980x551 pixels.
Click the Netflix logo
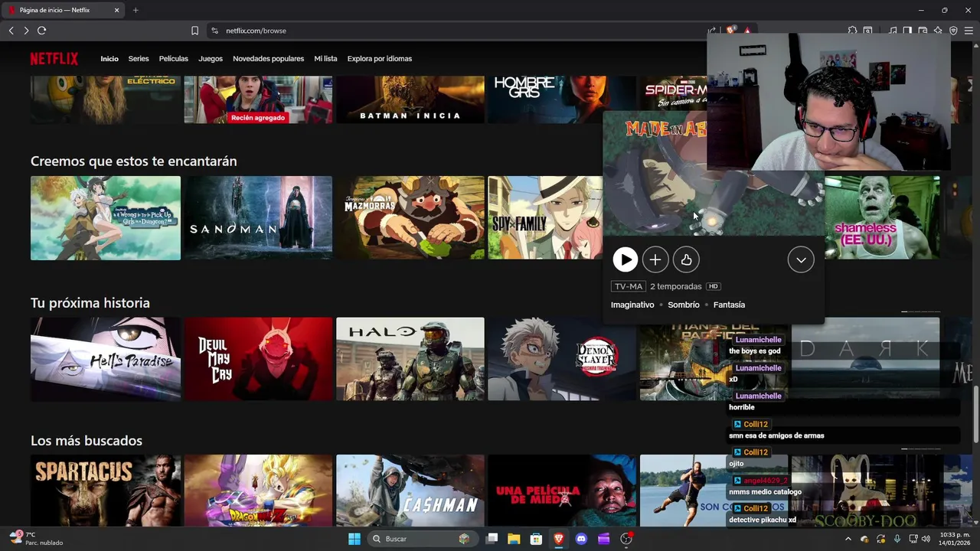click(54, 59)
